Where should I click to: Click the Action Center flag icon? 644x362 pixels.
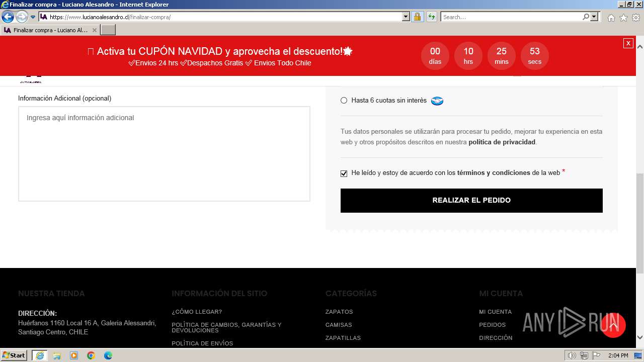pos(596,355)
